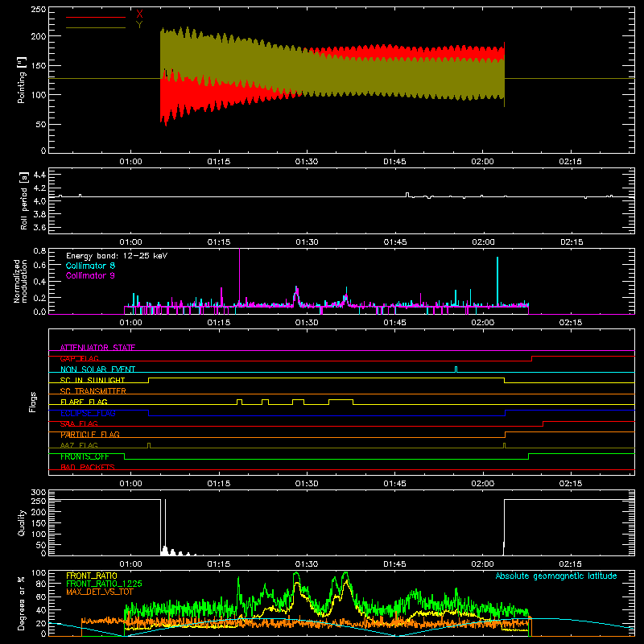
Task: Click the 01:15 tick under modulation plot
Action: click(218, 323)
